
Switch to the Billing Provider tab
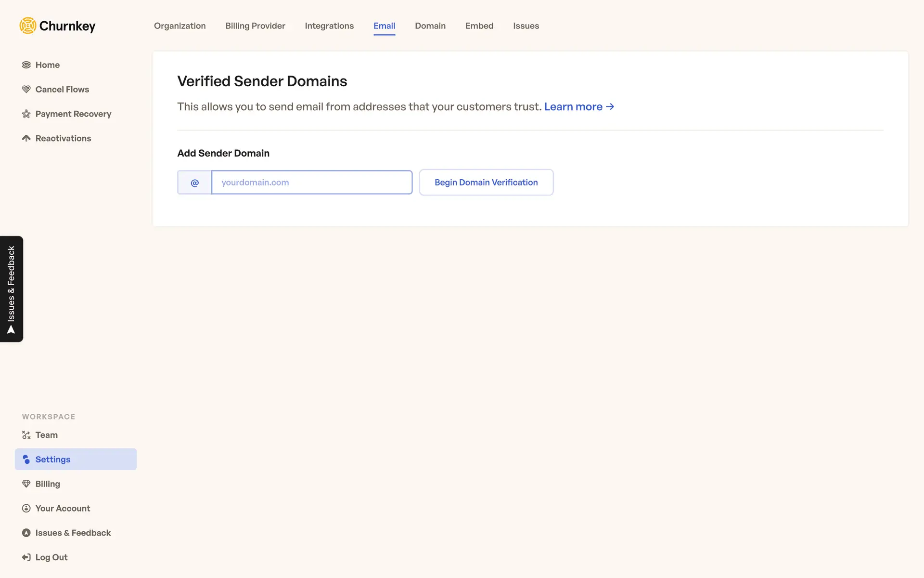coord(255,26)
